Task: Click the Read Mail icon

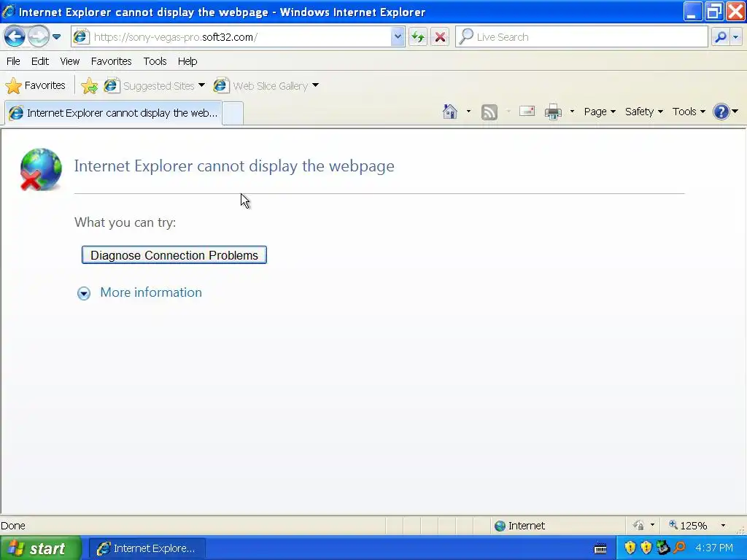Action: click(527, 112)
